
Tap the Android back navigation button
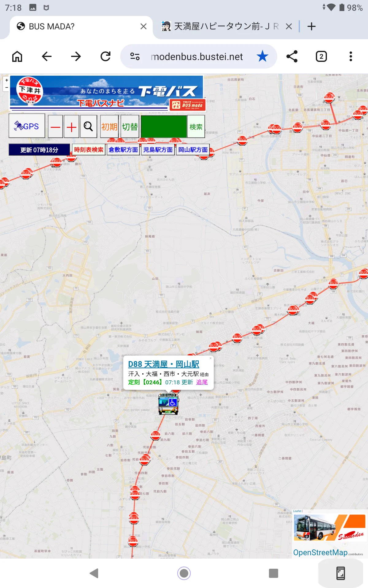tap(94, 573)
